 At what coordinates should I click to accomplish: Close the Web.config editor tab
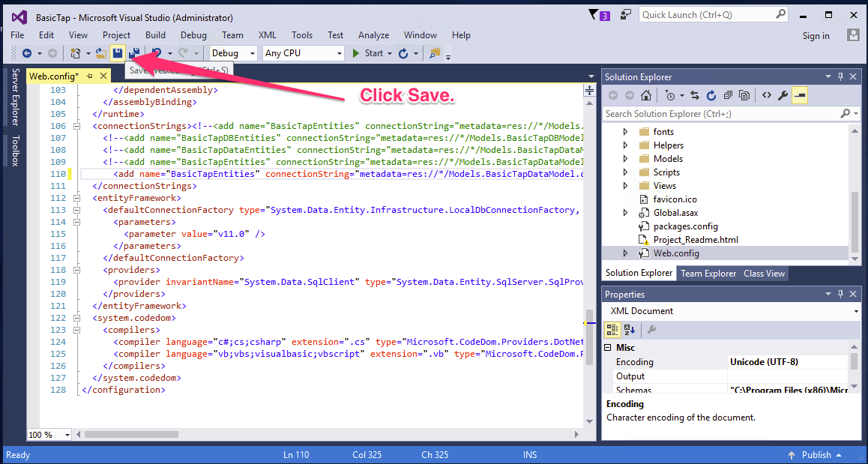coord(103,76)
